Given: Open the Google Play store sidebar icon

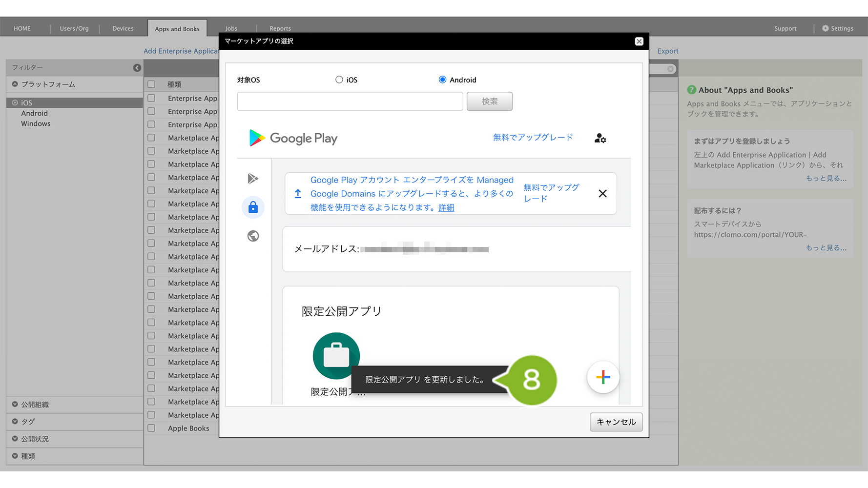Looking at the screenshot, I should click(x=253, y=179).
